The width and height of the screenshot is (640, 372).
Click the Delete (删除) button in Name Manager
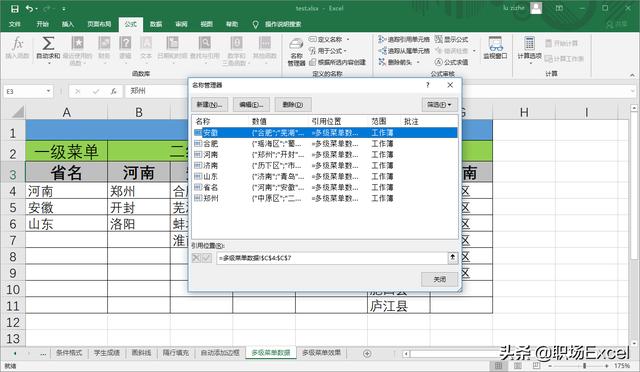293,105
